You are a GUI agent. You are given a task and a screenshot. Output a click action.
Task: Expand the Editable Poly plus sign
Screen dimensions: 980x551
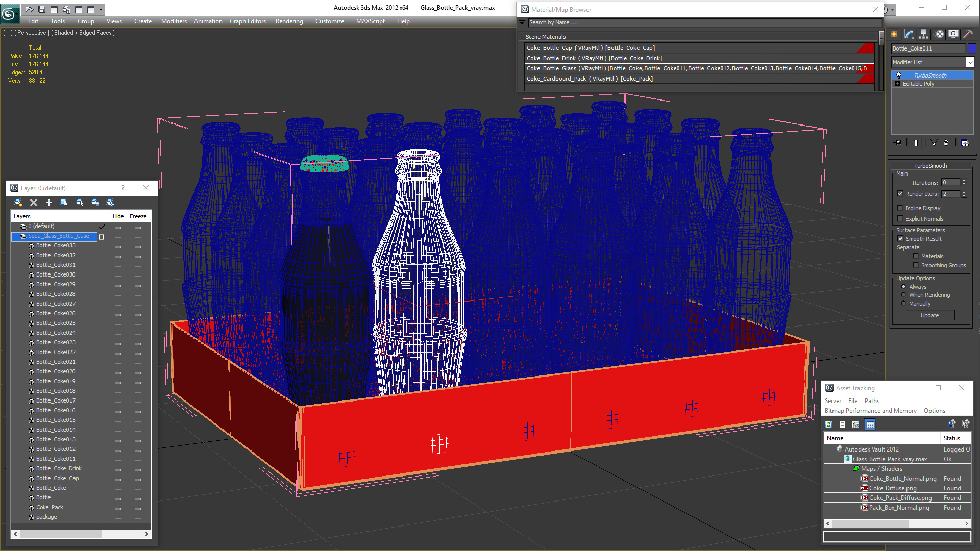click(898, 84)
